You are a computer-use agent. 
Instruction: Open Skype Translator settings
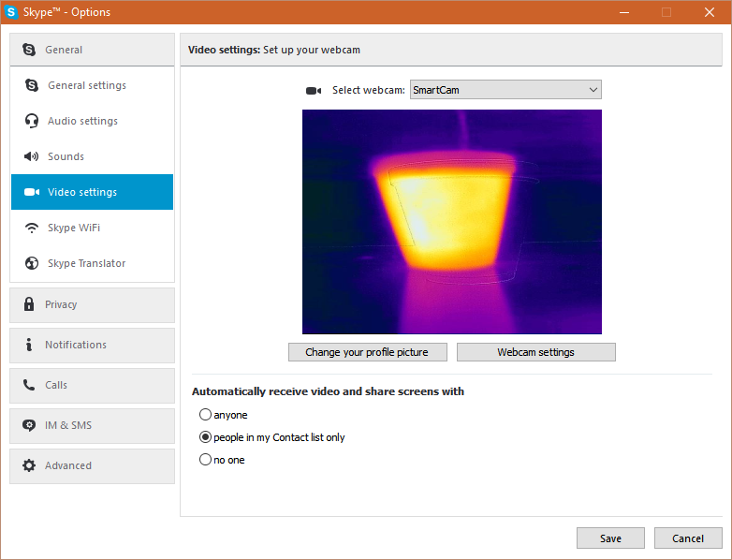(92, 263)
